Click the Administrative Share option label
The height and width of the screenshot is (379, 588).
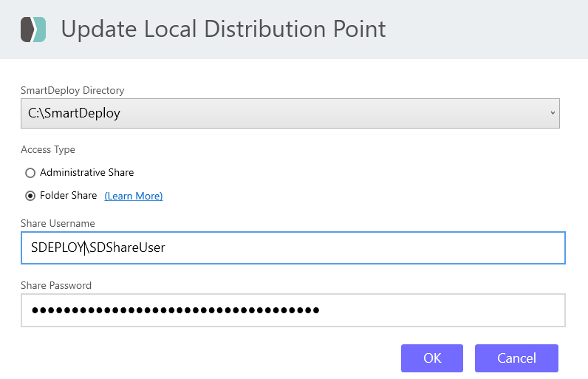[86, 172]
